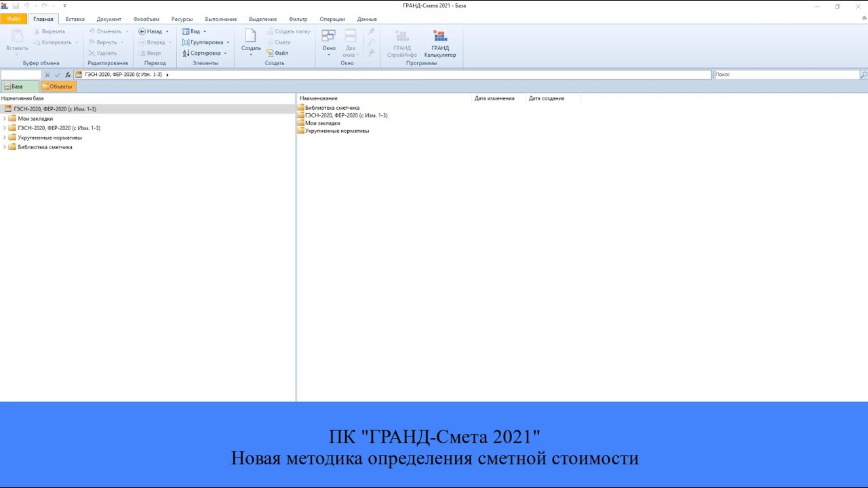Open the Физобъем ribbon tab
868x488 pixels.
tap(146, 19)
